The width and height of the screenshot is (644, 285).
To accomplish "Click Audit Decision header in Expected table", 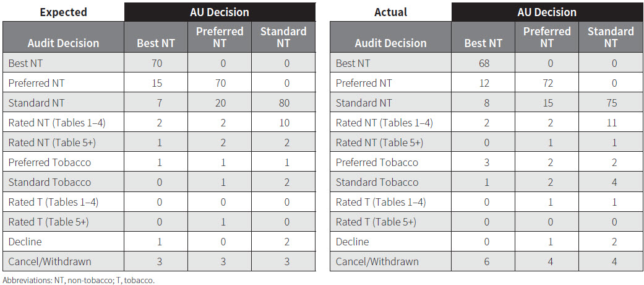I will coord(63,43).
